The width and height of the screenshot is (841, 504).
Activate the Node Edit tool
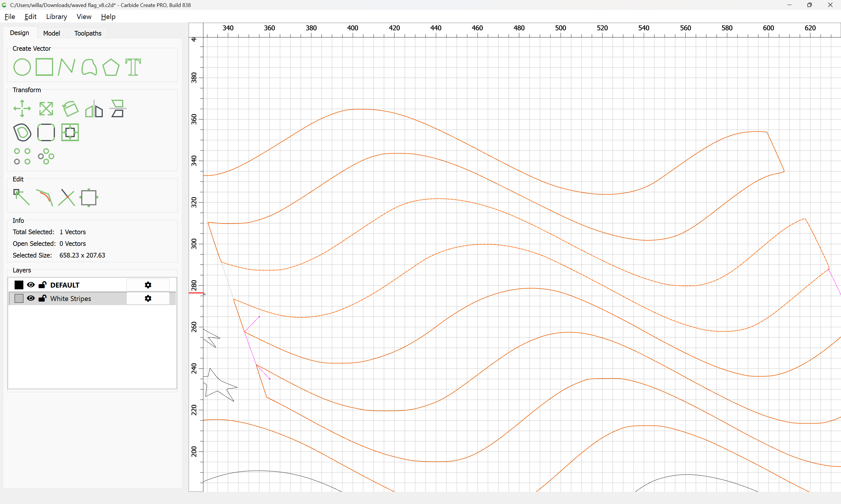pyautogui.click(x=21, y=197)
